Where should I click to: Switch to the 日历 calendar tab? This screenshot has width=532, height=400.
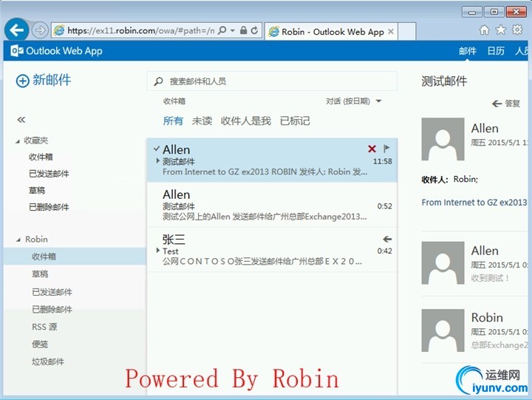click(x=496, y=51)
